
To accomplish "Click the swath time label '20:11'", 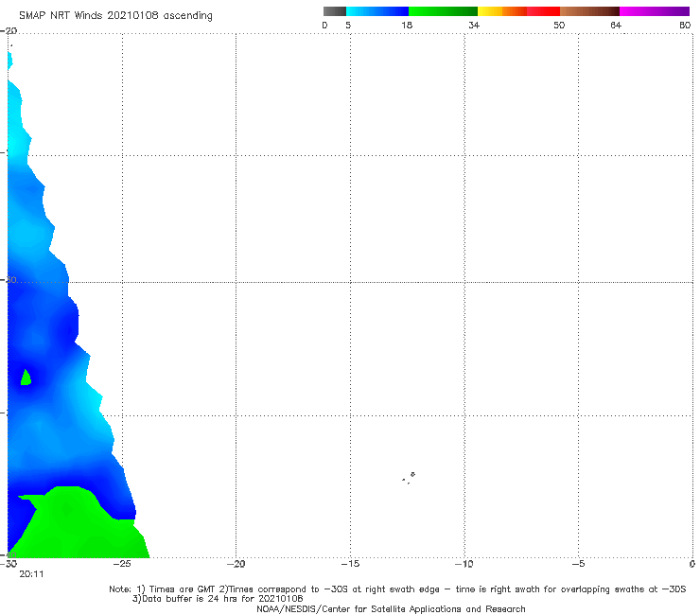I will pyautogui.click(x=31, y=574).
